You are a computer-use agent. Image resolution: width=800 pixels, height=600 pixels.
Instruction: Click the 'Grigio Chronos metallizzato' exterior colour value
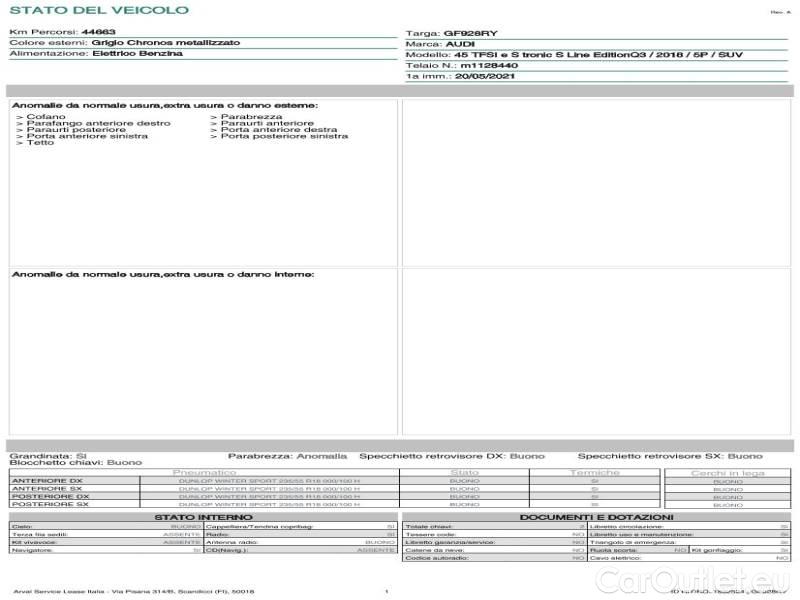click(166, 43)
